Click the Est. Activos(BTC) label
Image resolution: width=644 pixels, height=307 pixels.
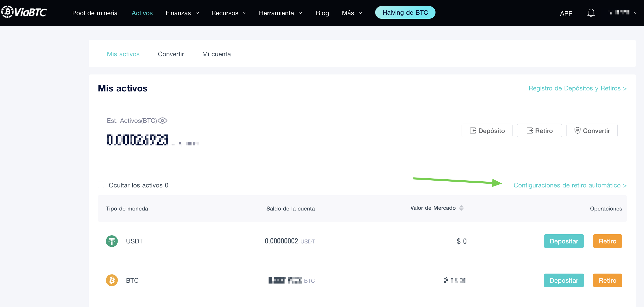(132, 121)
